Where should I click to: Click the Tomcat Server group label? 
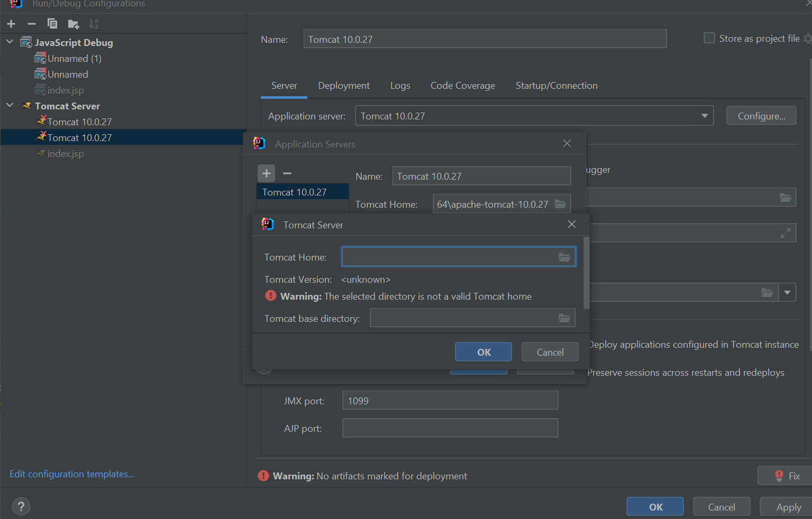[67, 106]
